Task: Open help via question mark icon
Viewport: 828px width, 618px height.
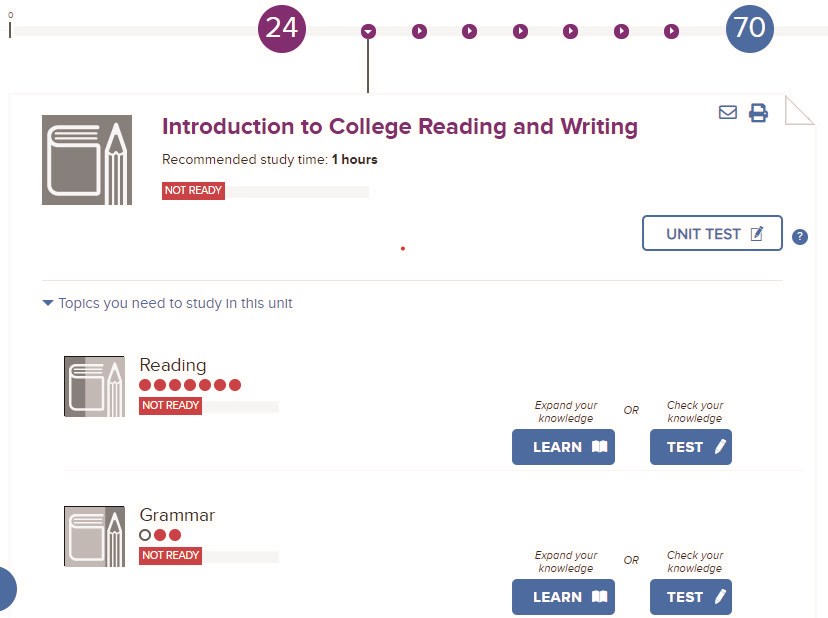Action: pos(799,237)
